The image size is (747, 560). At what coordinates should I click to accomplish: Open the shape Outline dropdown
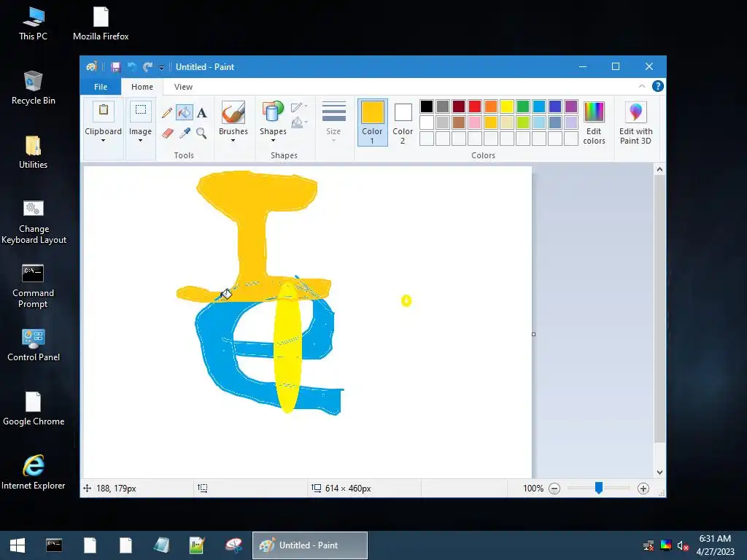(300, 107)
